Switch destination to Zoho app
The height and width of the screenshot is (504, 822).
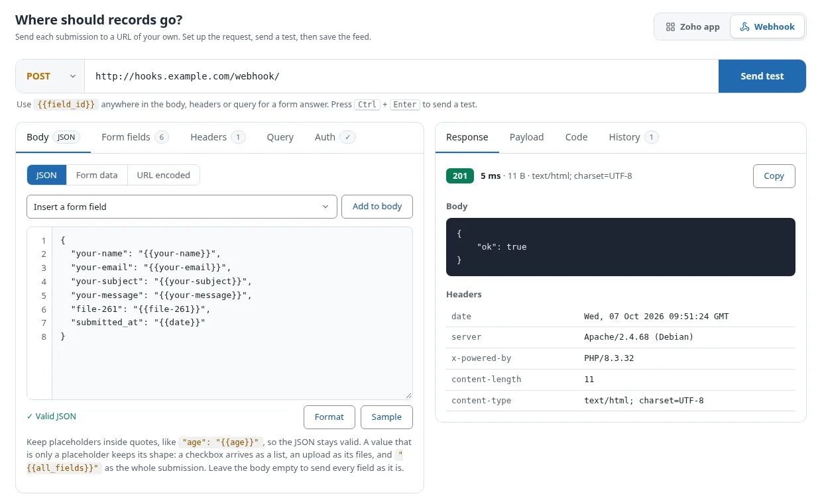coord(692,27)
